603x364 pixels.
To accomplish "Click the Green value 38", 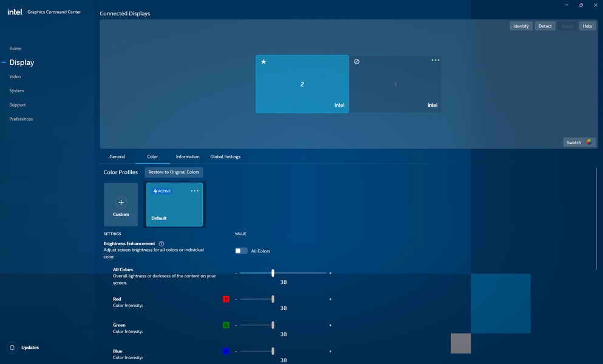I will click(x=284, y=334).
